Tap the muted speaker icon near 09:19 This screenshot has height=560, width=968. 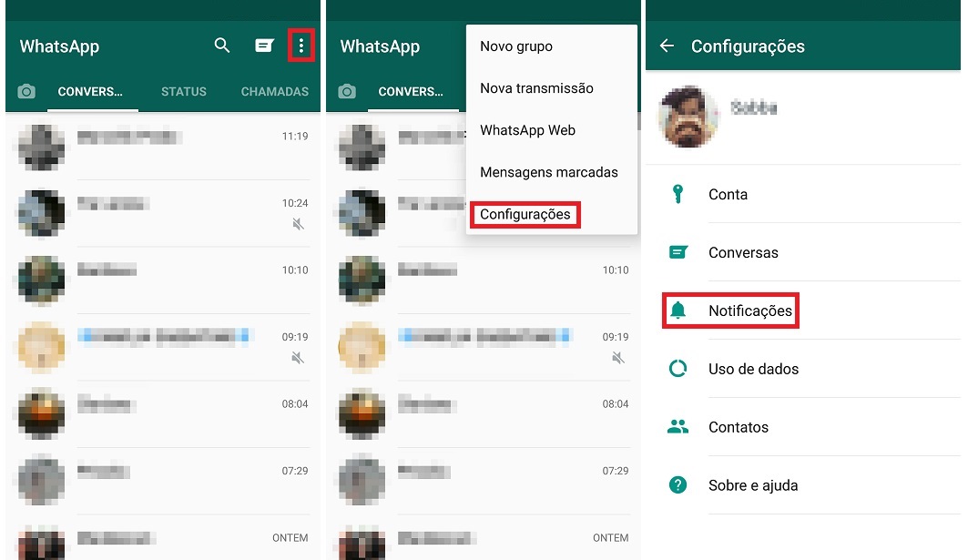click(298, 358)
